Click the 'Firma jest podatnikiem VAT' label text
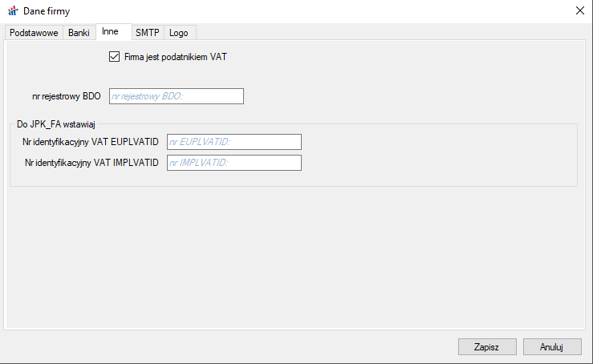The width and height of the screenshot is (593, 364). tap(181, 57)
